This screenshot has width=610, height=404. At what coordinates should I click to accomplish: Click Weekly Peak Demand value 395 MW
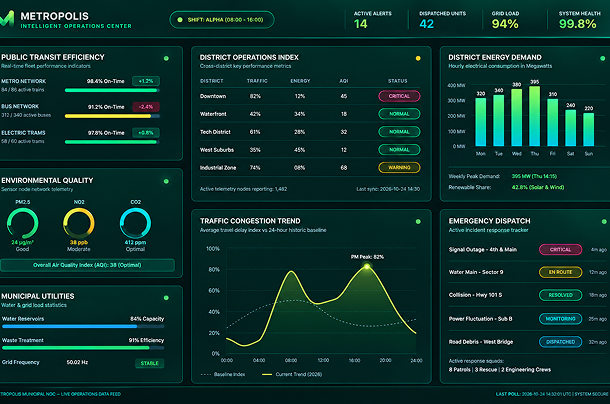[534, 176]
